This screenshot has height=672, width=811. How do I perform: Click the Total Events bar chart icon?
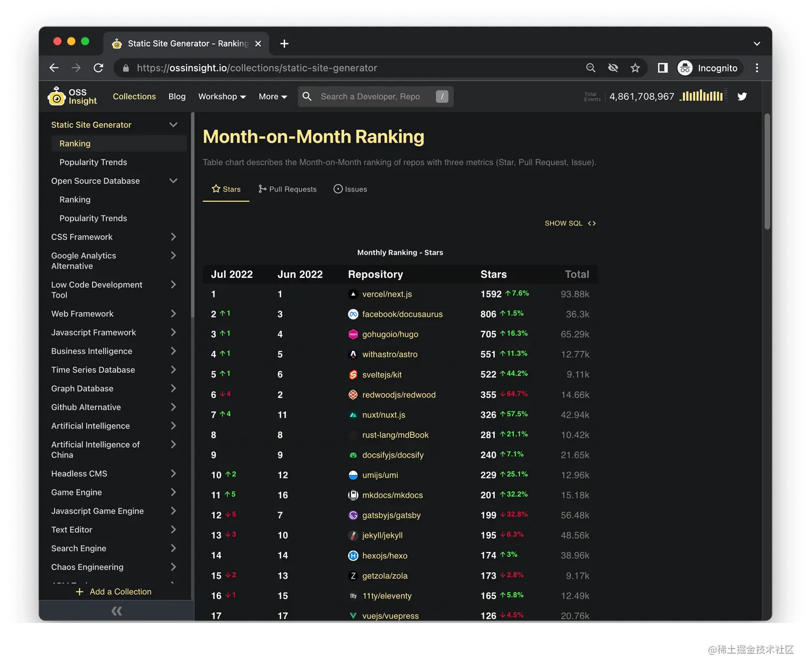click(703, 96)
